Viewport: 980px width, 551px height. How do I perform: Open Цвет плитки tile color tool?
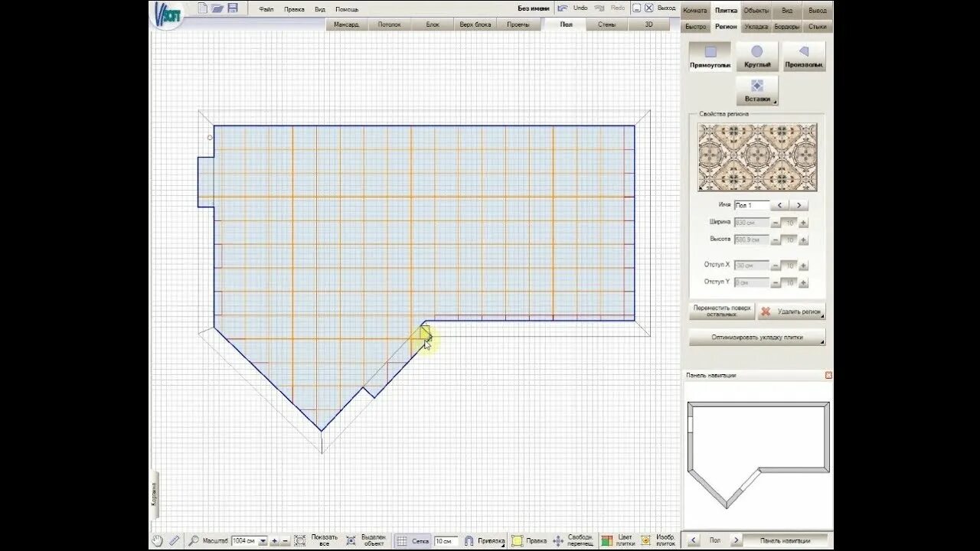click(618, 540)
